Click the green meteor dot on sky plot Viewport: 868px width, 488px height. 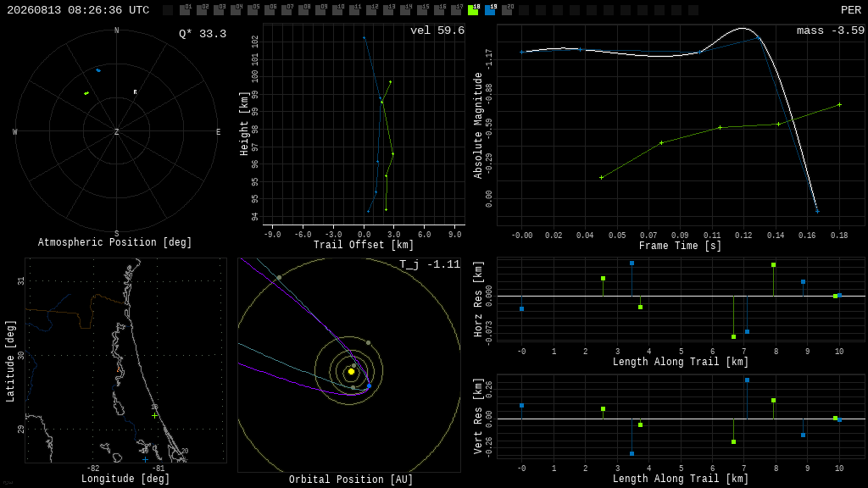pyautogui.click(x=86, y=93)
